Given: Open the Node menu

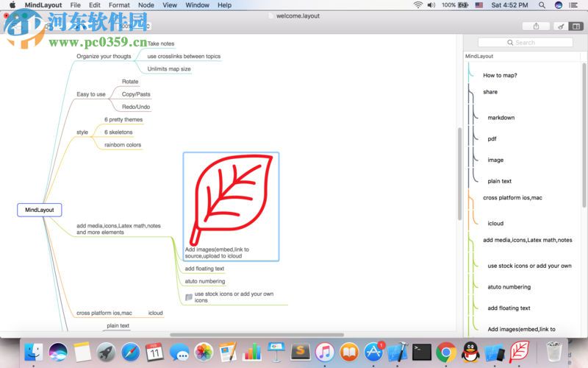Looking at the screenshot, I should [x=146, y=5].
